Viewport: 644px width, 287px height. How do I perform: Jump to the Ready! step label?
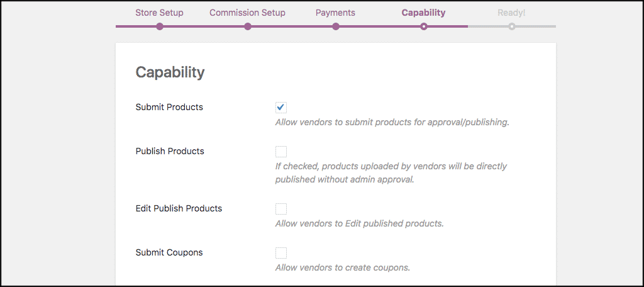[x=511, y=13]
